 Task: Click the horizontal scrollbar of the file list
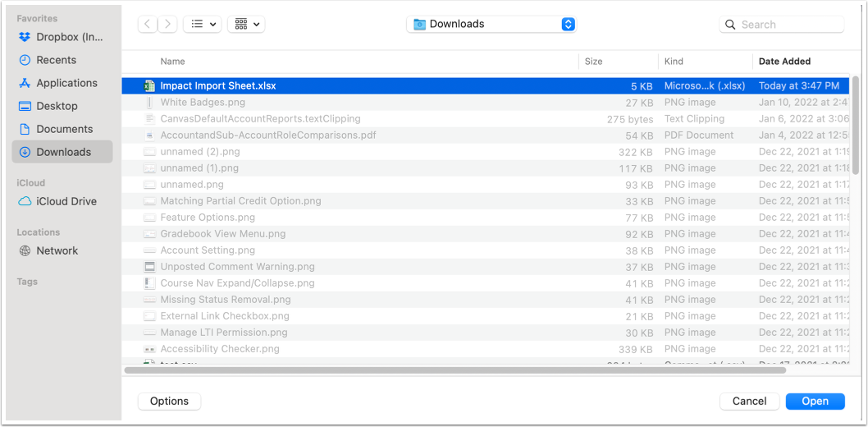click(455, 370)
